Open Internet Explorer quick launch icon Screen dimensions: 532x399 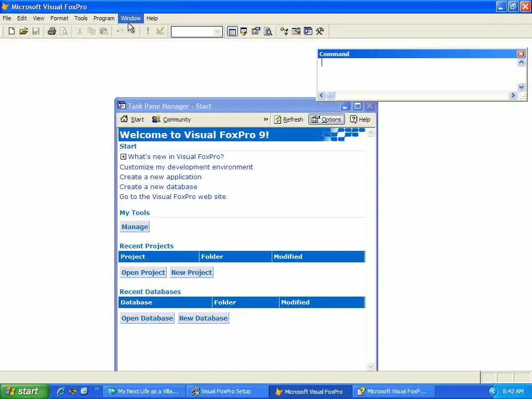[61, 391]
